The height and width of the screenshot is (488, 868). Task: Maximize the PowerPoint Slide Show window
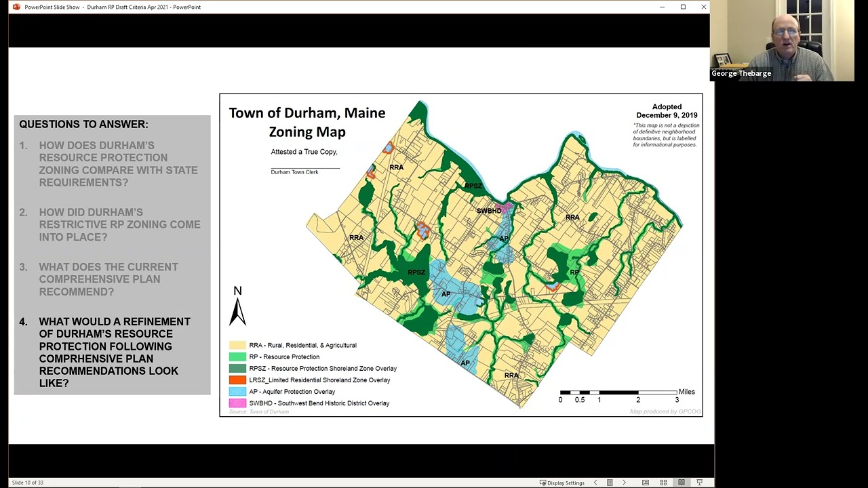[x=683, y=7]
